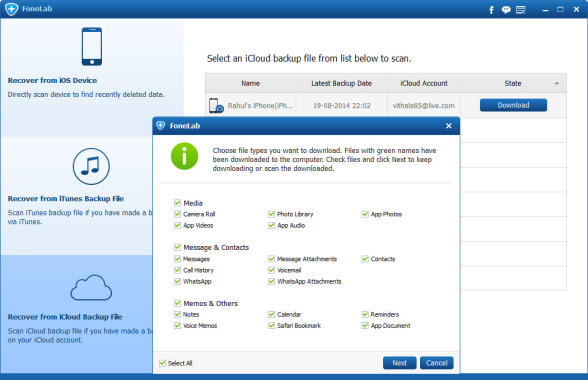
Task: Close the FoneLab file types dialog
Action: click(x=449, y=126)
